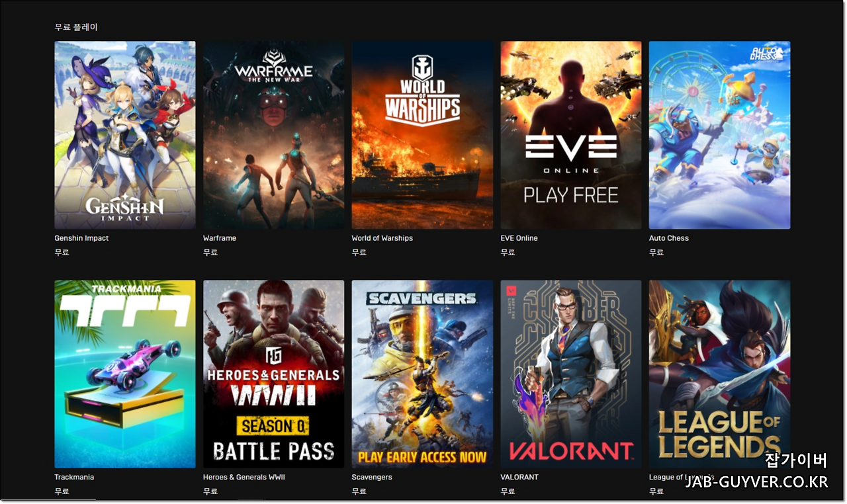Screen dimensions: 847x504
Task: Open the Genshin Impact cover art
Action: point(125,136)
